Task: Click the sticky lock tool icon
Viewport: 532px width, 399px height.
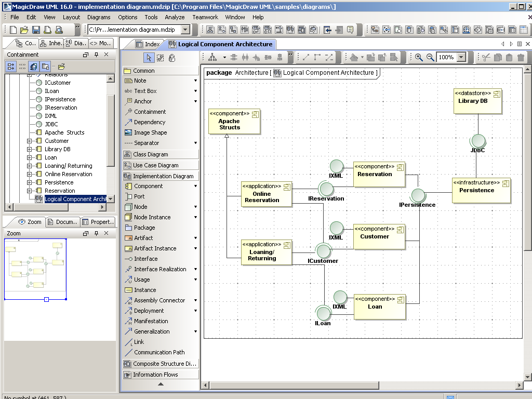Action: tap(172, 58)
